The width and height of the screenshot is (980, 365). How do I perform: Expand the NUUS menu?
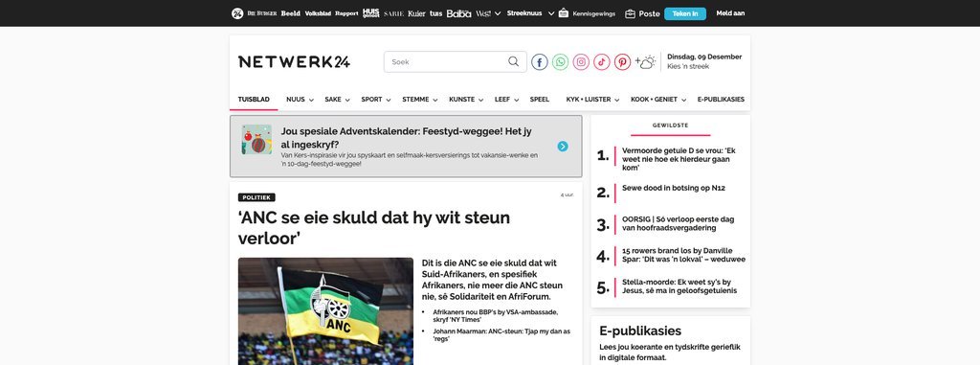click(x=300, y=100)
